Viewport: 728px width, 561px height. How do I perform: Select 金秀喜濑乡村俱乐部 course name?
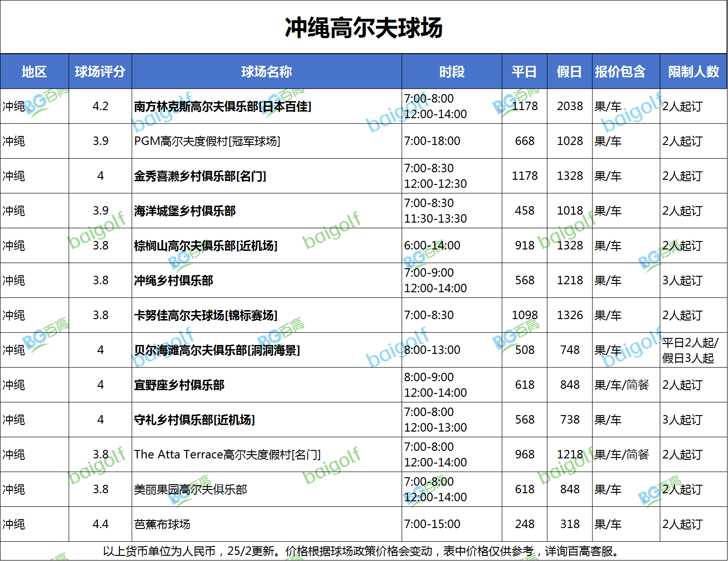click(x=200, y=176)
